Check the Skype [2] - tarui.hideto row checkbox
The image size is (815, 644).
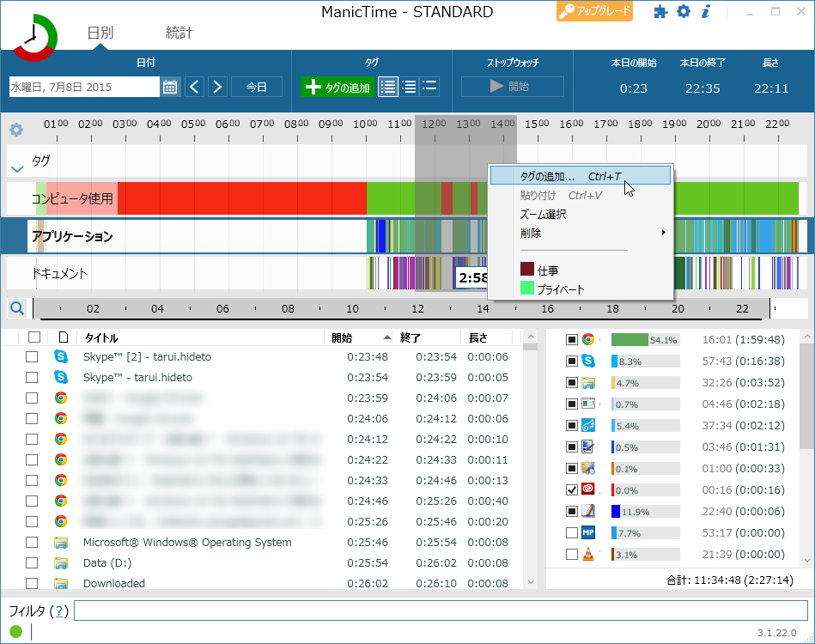[32, 356]
